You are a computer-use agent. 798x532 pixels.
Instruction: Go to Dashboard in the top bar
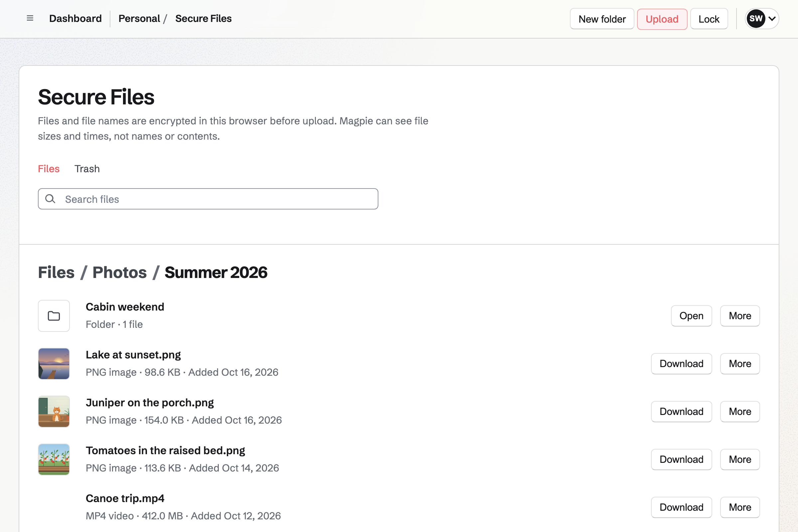(75, 19)
